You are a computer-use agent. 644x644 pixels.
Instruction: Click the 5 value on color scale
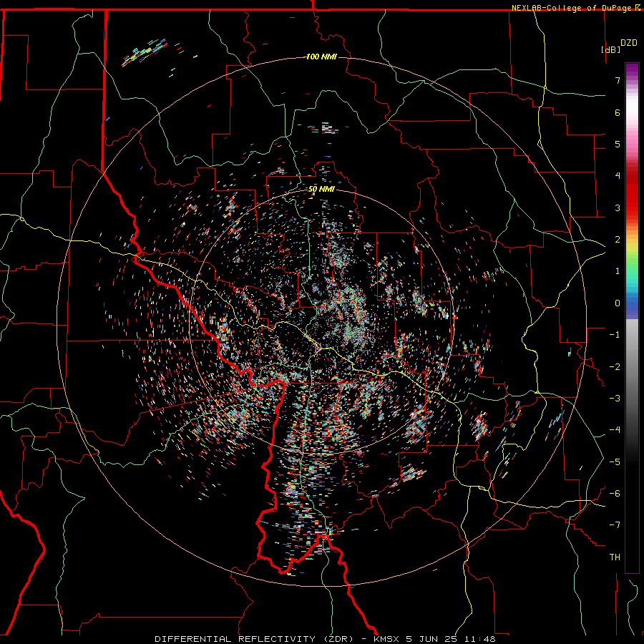(x=618, y=144)
